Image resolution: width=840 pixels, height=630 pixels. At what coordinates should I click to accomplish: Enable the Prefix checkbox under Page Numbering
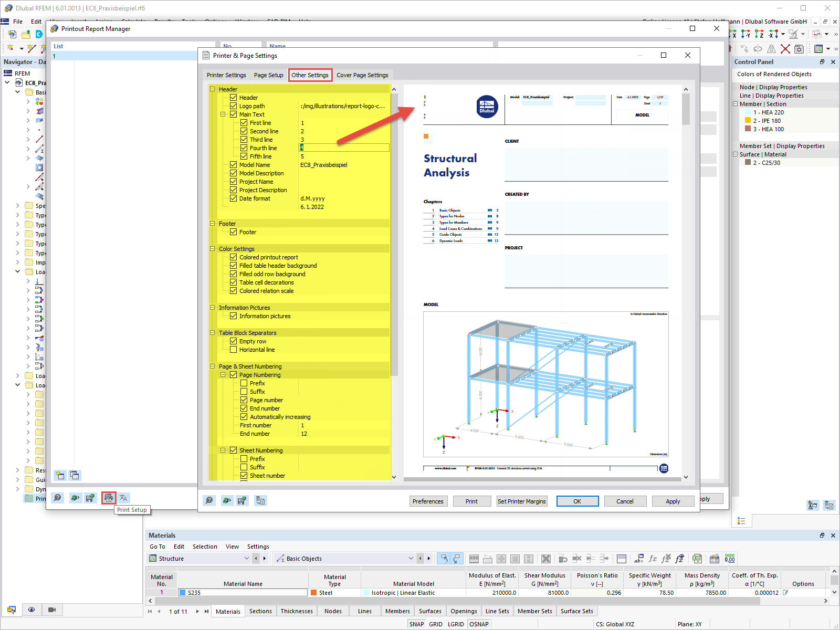pyautogui.click(x=244, y=383)
